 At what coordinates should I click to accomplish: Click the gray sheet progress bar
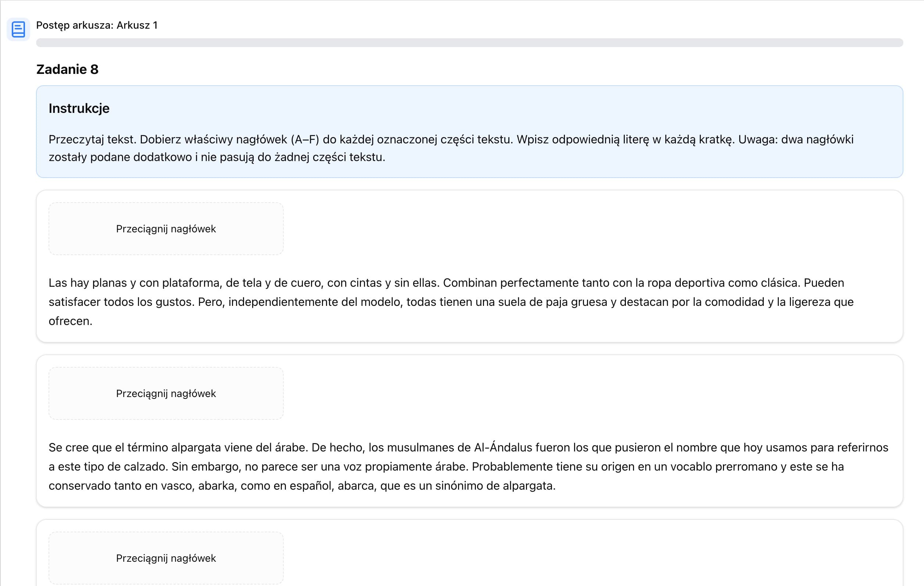coord(469,43)
